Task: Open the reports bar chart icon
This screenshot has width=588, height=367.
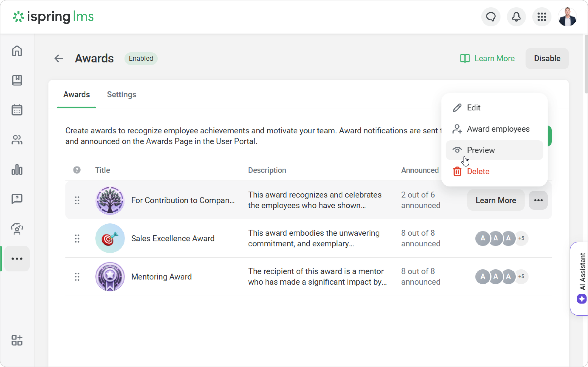Action: point(17,169)
